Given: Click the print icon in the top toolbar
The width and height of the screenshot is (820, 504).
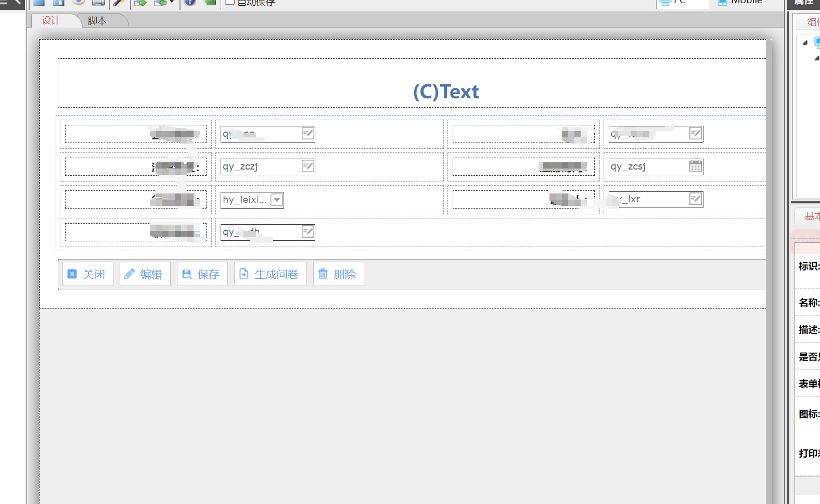Looking at the screenshot, I should pyautogui.click(x=98, y=2).
